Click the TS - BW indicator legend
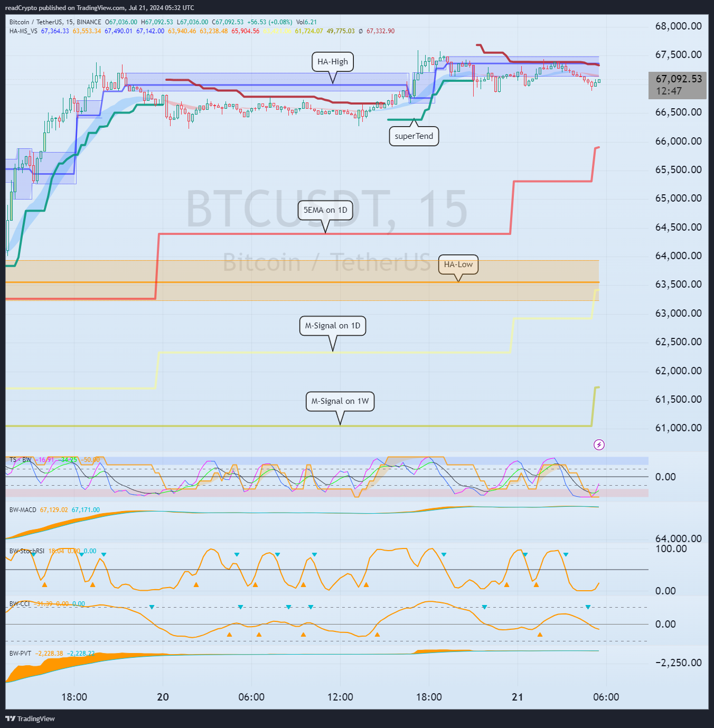The height and width of the screenshot is (728, 714). [x=20, y=460]
